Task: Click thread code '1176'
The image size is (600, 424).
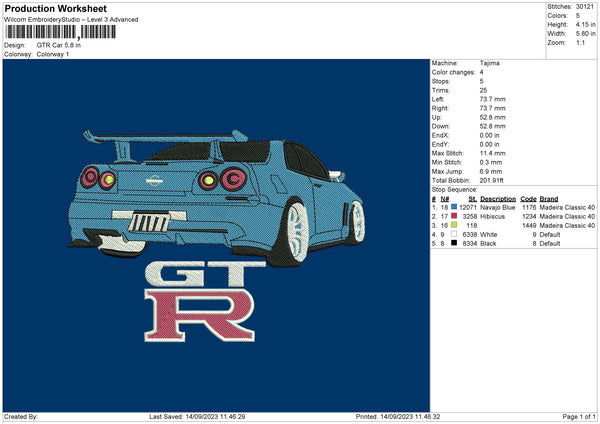Action: tap(529, 207)
